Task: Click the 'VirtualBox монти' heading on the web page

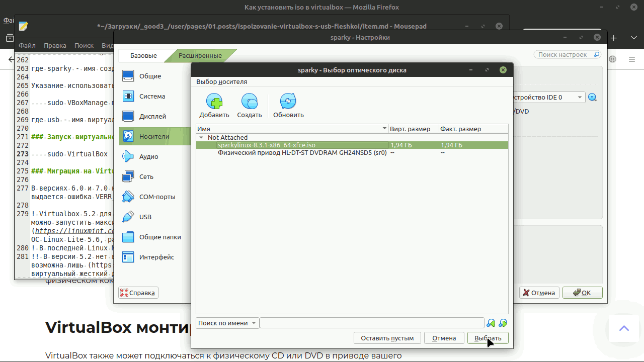Action: point(118,327)
